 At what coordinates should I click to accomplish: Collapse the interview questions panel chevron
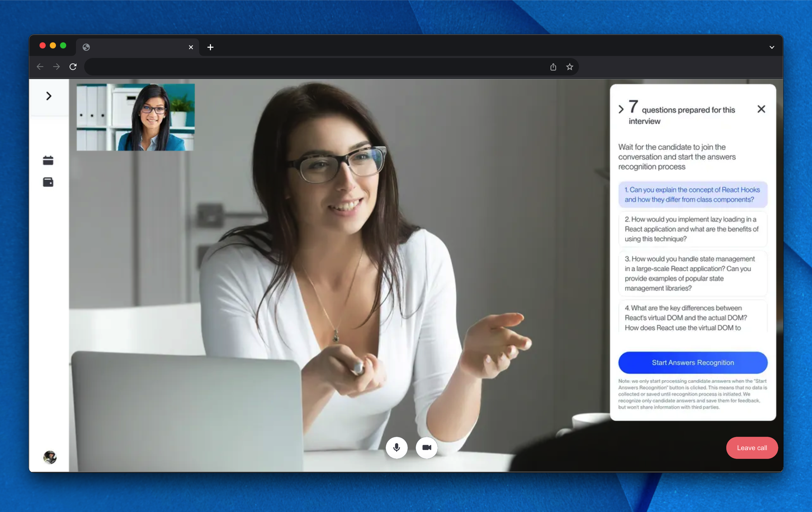pos(621,109)
